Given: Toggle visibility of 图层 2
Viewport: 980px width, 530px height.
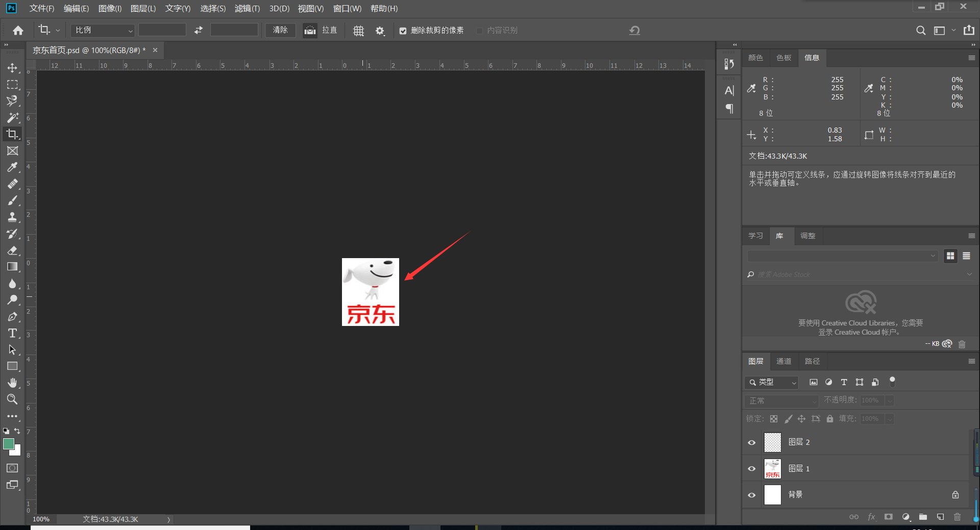Looking at the screenshot, I should [x=752, y=442].
